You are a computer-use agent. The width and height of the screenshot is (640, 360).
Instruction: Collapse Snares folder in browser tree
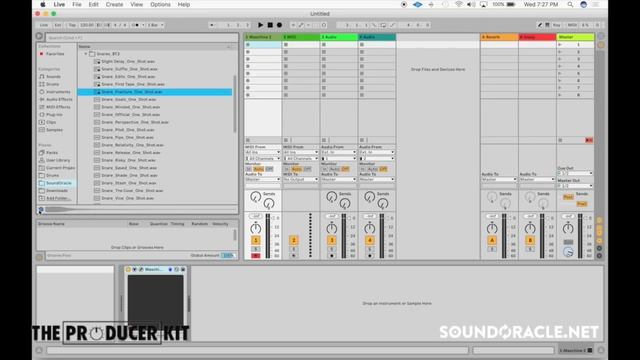[86, 54]
